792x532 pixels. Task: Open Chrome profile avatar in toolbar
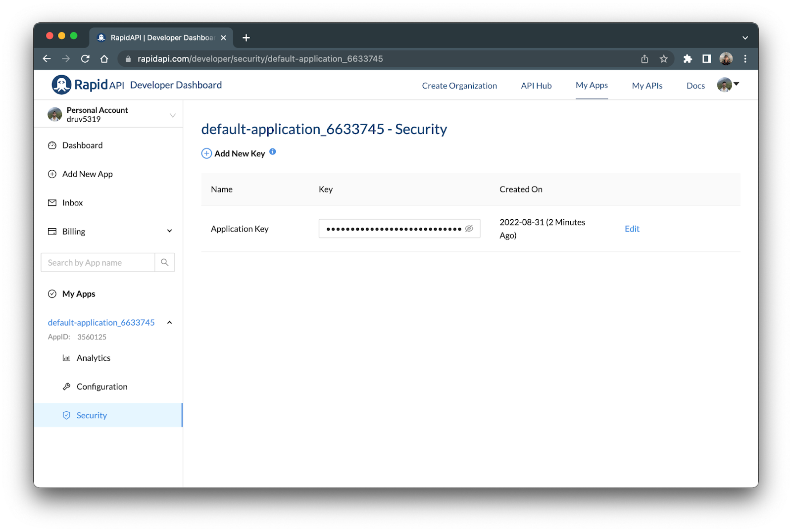(726, 59)
